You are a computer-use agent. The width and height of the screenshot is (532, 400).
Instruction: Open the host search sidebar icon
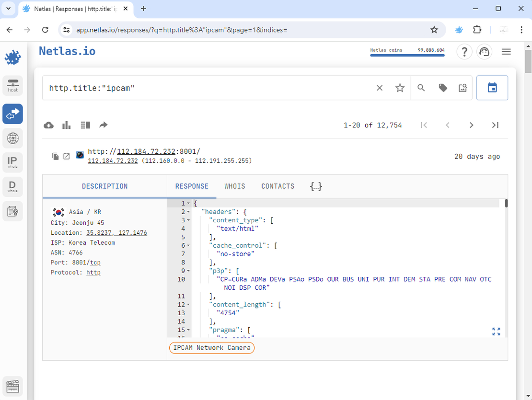click(13, 85)
